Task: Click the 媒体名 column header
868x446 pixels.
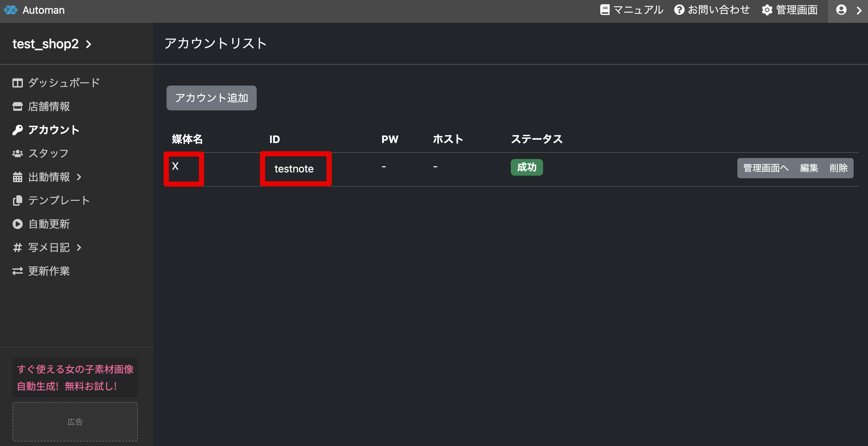Action: point(187,139)
